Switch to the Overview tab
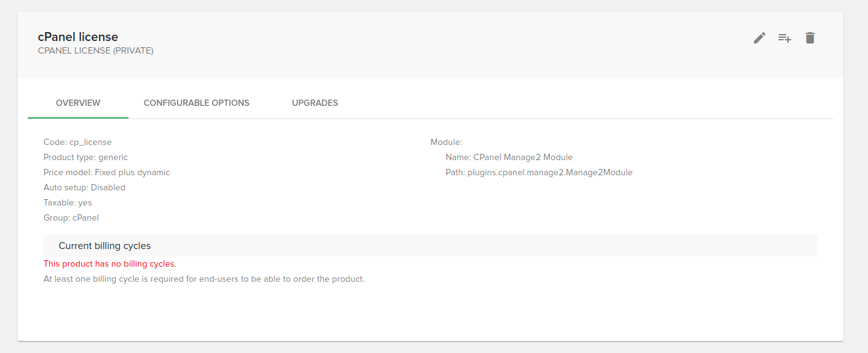 [x=78, y=103]
